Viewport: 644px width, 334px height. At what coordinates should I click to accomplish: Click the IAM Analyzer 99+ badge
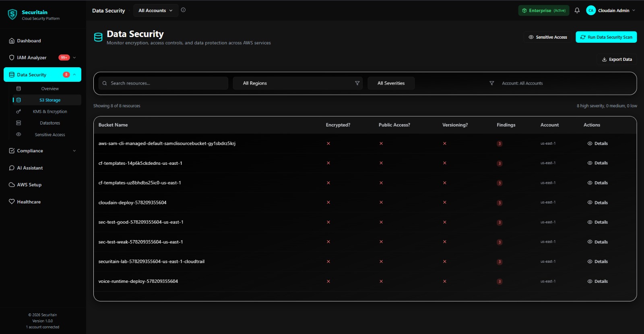(64, 58)
